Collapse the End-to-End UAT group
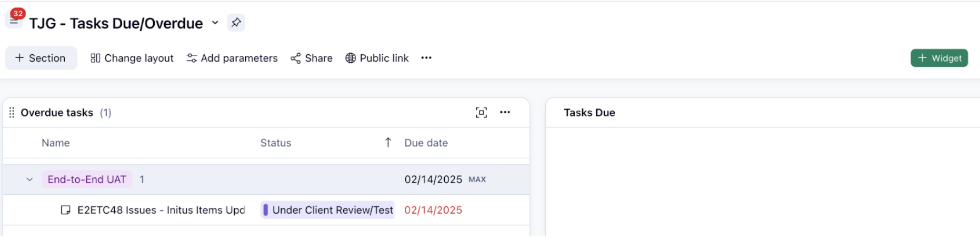This screenshot has width=980, height=239. [x=29, y=180]
